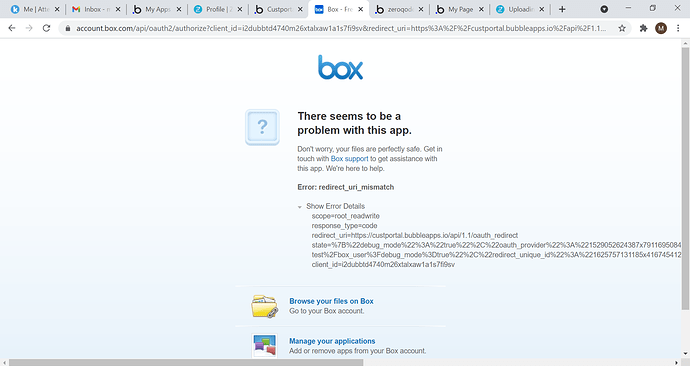
Task: Click the redirect_uri detail line
Action: [415, 235]
